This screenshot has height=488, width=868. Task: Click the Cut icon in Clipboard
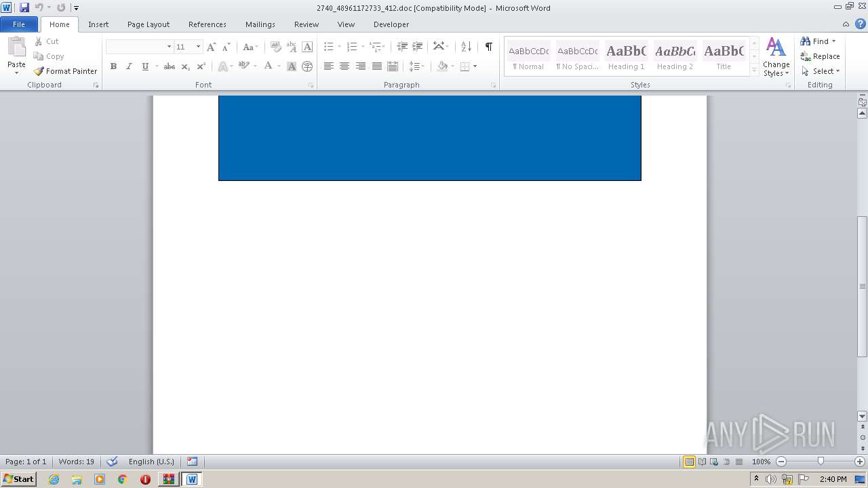pyautogui.click(x=39, y=41)
